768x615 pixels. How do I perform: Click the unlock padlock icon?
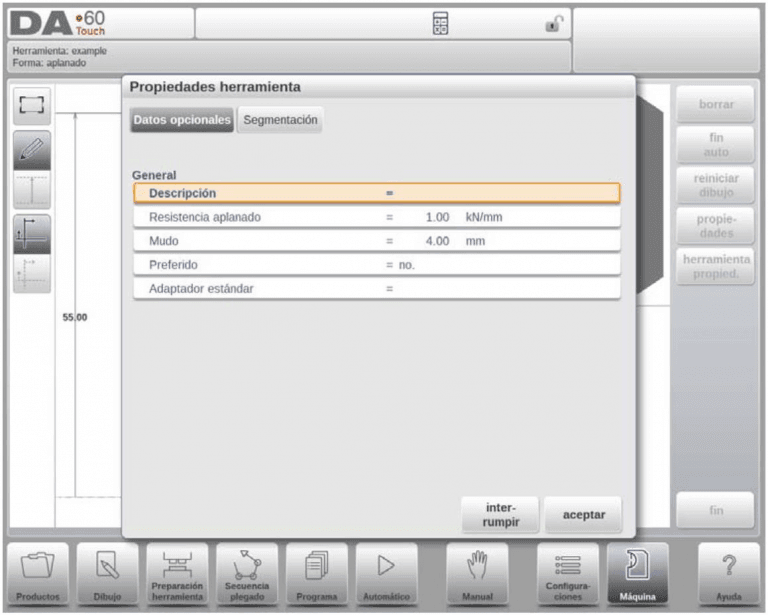[554, 24]
